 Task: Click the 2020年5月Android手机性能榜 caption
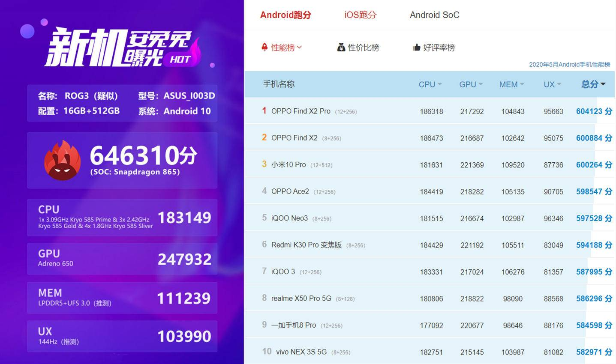(x=569, y=65)
